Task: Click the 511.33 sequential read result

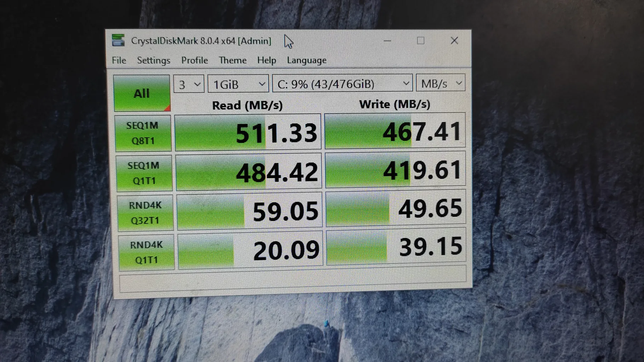Action: click(x=248, y=133)
